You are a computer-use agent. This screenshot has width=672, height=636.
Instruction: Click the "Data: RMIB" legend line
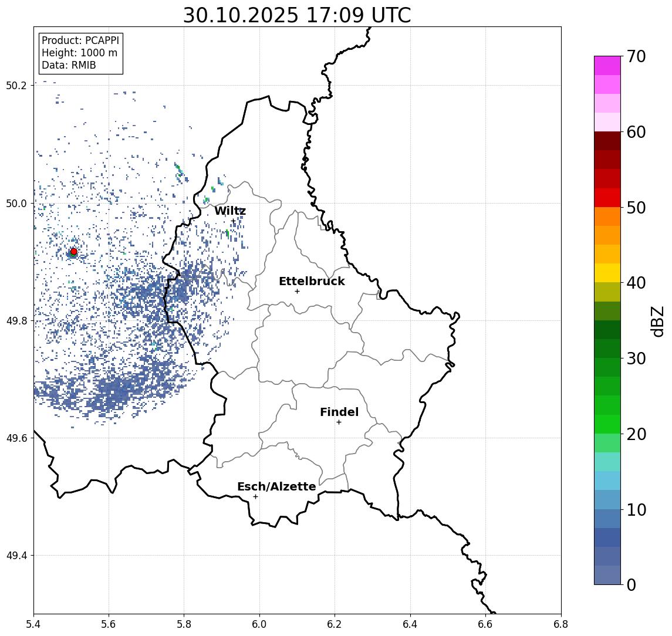coord(69,65)
